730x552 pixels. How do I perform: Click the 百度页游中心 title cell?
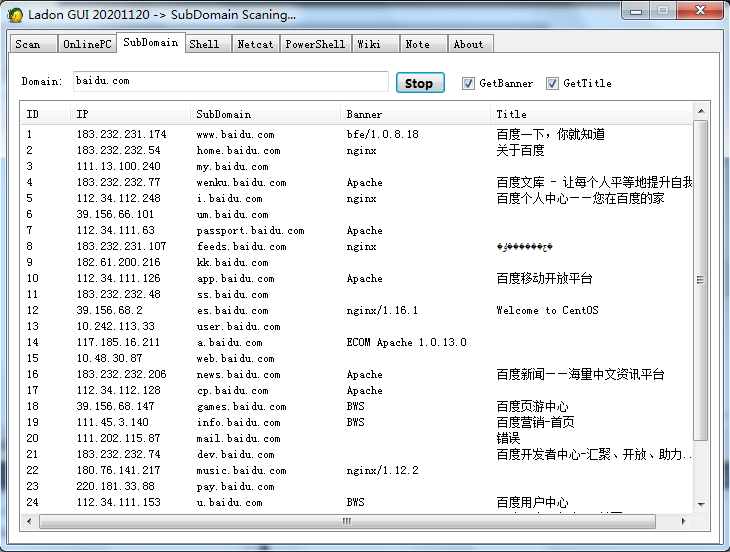coord(532,406)
